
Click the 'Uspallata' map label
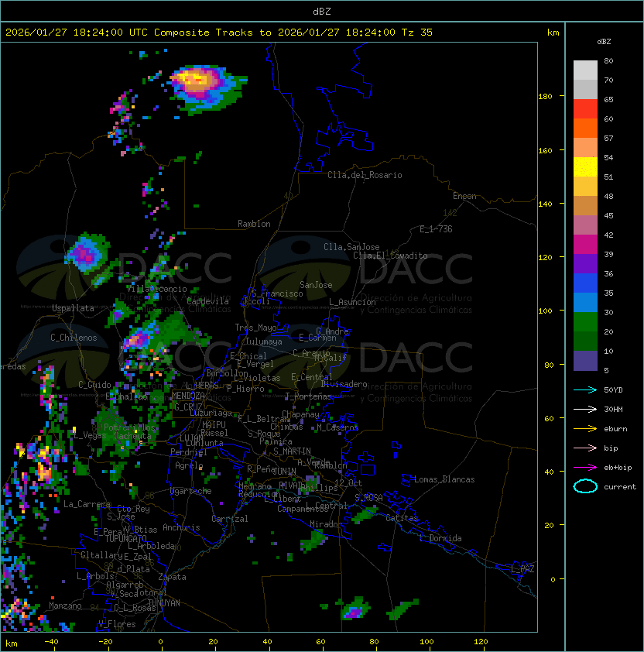coord(73,308)
